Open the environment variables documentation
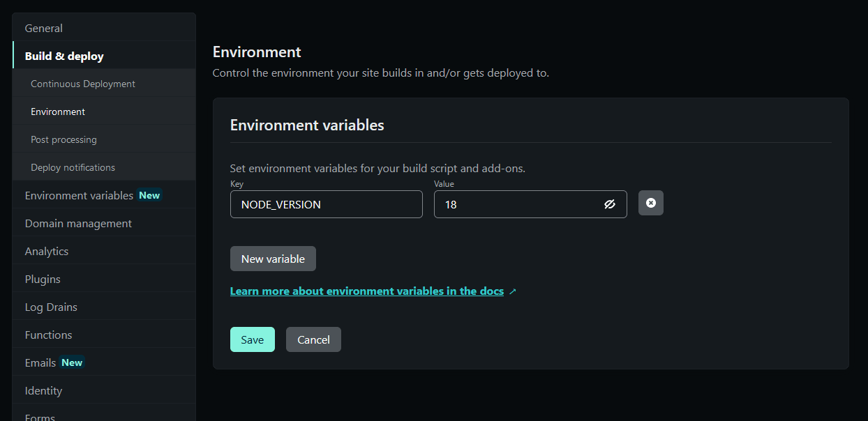This screenshot has height=421, width=868. pos(366,291)
